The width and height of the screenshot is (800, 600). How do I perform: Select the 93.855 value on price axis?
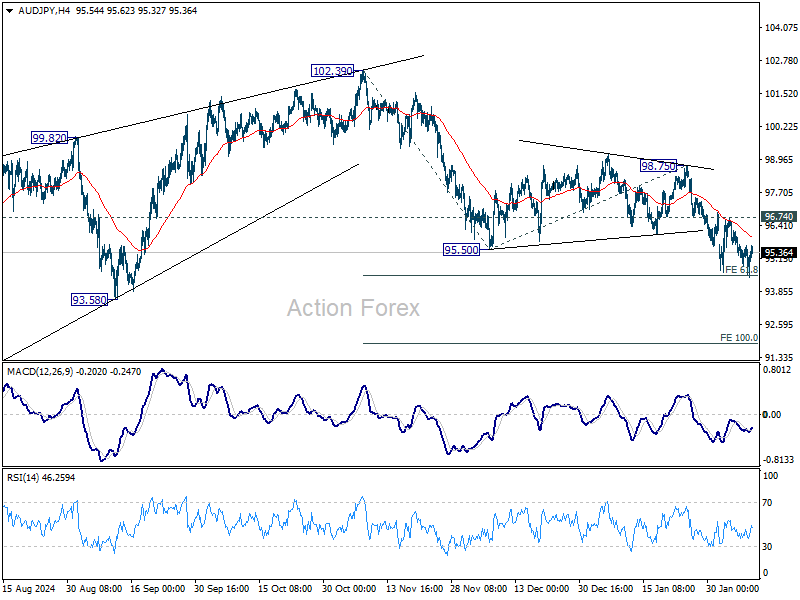click(x=779, y=292)
